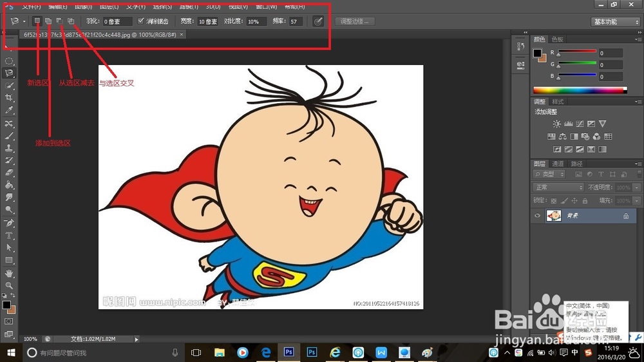The height and width of the screenshot is (362, 644).
Task: Select the Eyedropper tool
Action: pos(9,110)
